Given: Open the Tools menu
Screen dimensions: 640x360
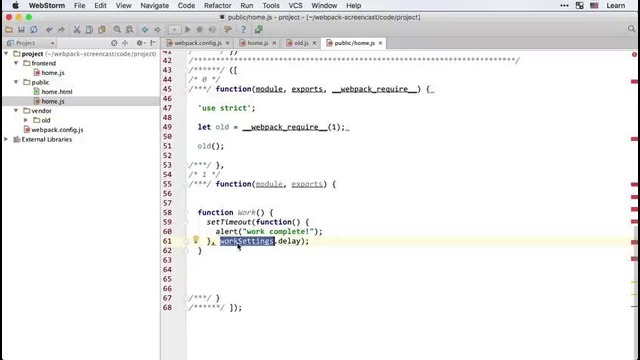Looking at the screenshot, I should pyautogui.click(x=271, y=6).
